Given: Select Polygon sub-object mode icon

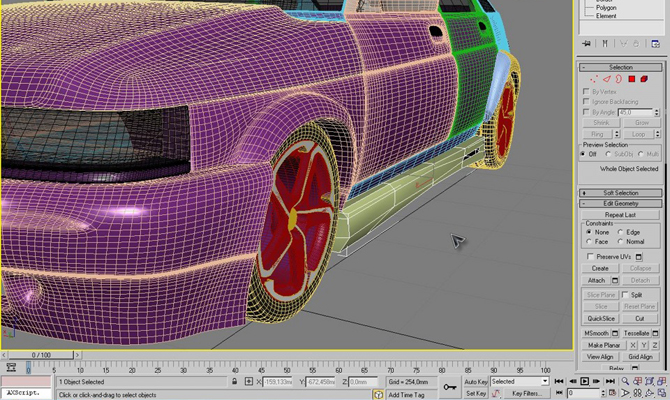Looking at the screenshot, I should 632,79.
